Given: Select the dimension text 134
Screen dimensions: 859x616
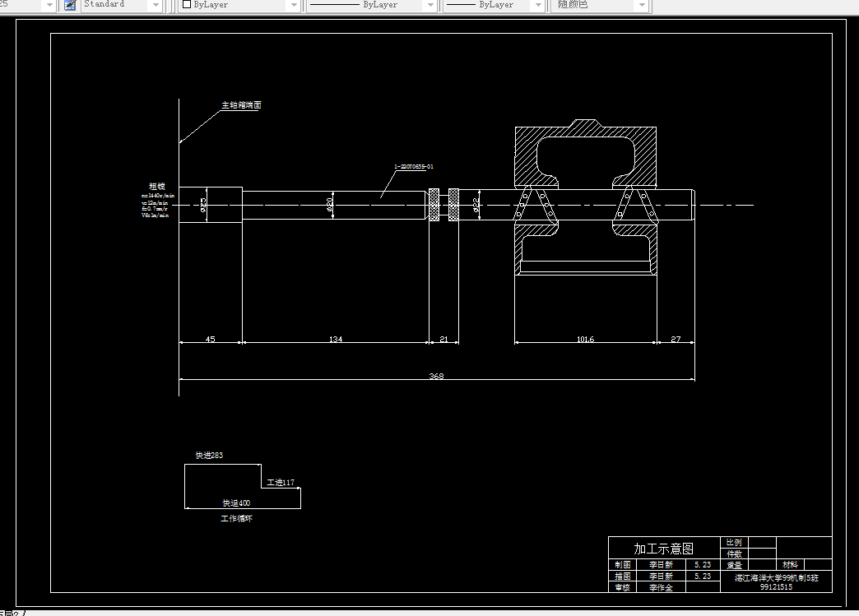Looking at the screenshot, I should click(x=335, y=339).
